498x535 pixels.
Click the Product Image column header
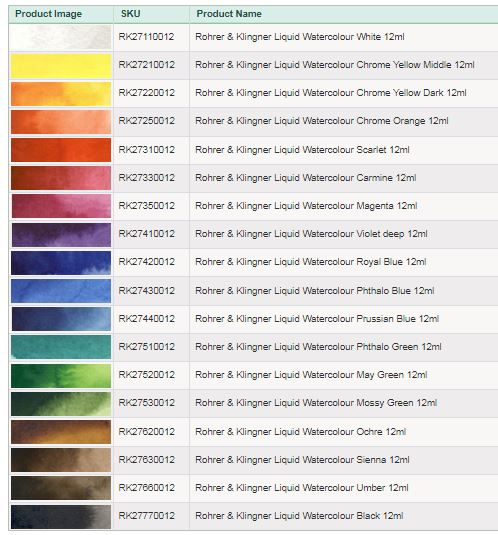pyautogui.click(x=48, y=14)
